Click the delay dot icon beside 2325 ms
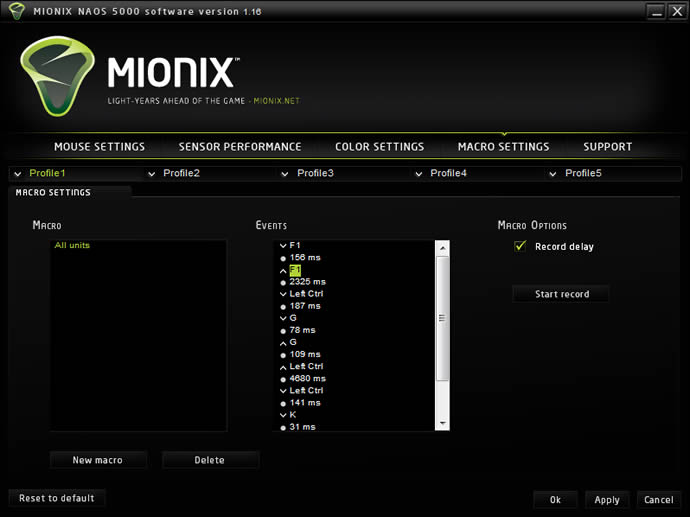The height and width of the screenshot is (517, 690). [x=283, y=282]
